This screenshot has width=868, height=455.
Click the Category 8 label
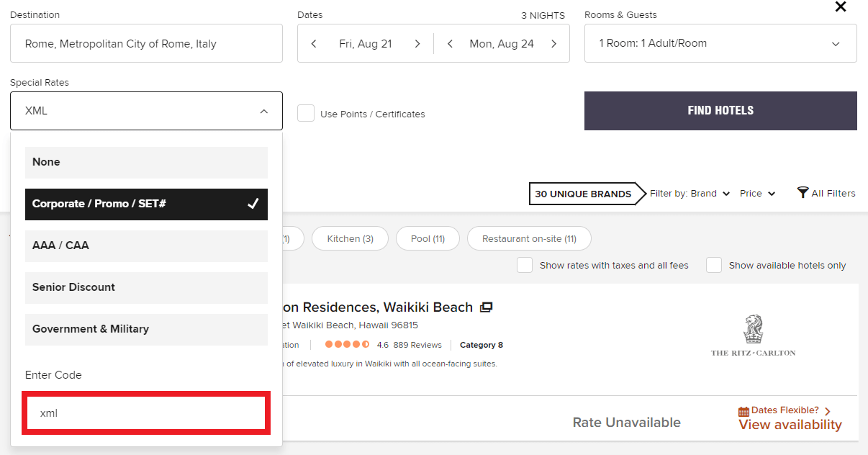tap(482, 345)
